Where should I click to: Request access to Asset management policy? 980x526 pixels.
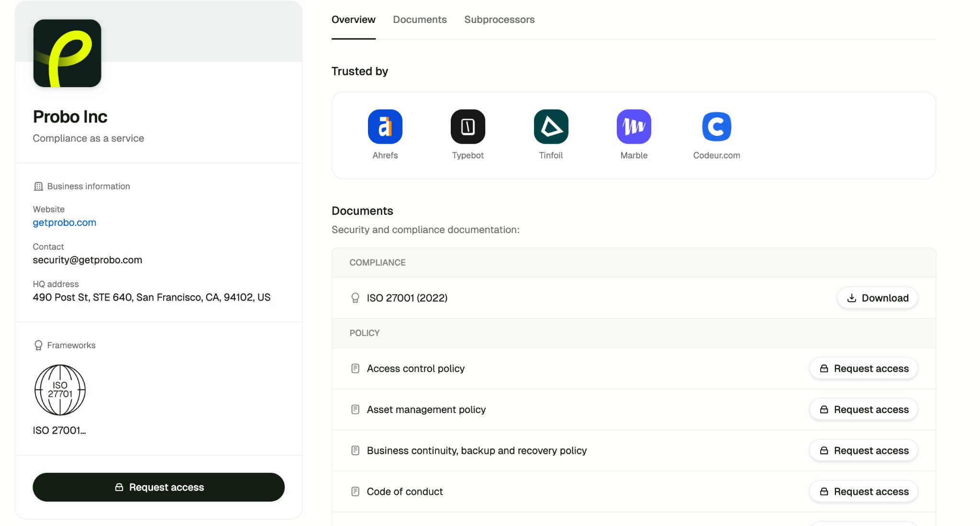click(864, 410)
